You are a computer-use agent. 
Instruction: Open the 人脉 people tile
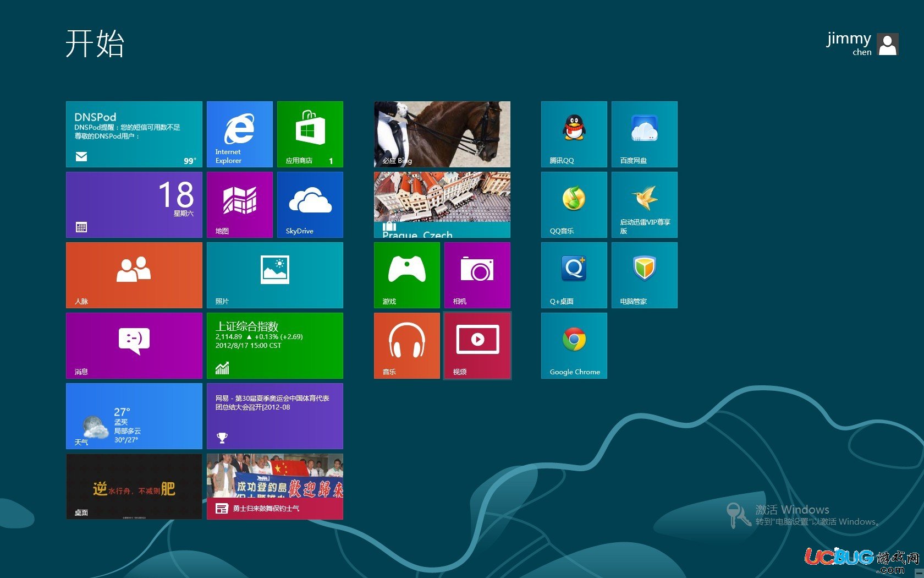point(134,275)
